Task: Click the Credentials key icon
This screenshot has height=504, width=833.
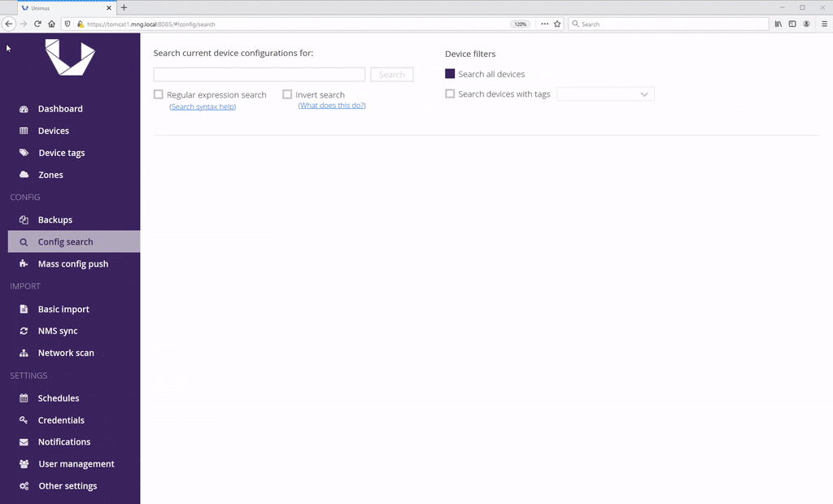Action: pos(24,419)
